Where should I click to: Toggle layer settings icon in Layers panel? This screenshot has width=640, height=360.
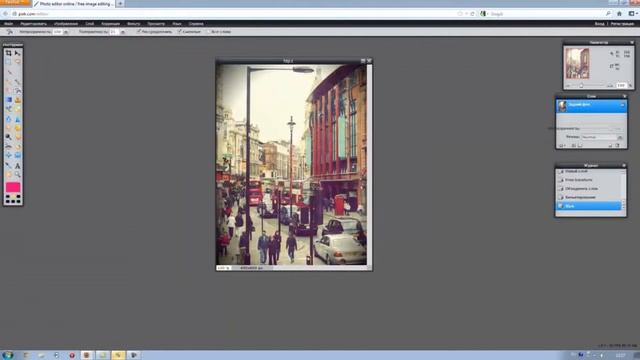tap(562, 146)
